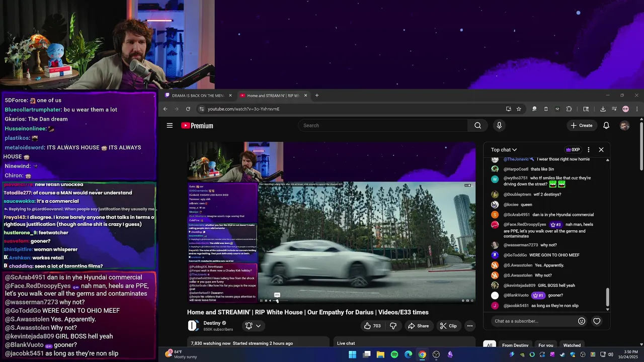Image resolution: width=644 pixels, height=362 pixels.
Task: Open video settings gear in player
Action: (463, 301)
